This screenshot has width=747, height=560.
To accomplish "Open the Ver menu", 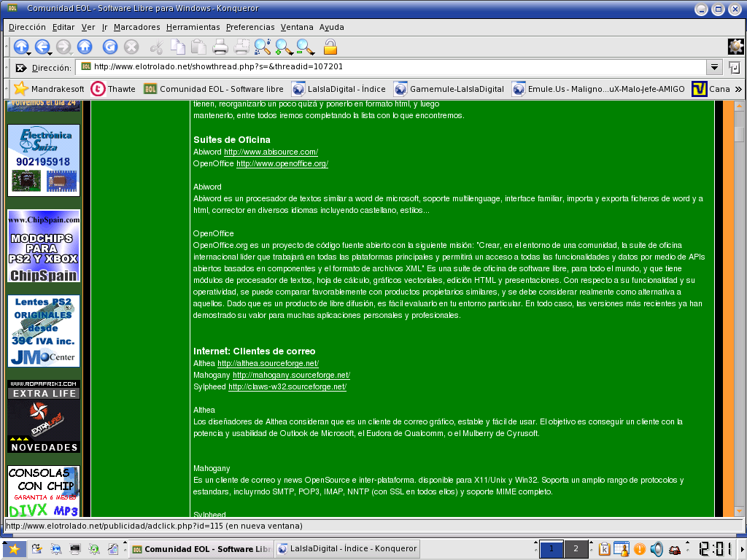I will click(88, 27).
